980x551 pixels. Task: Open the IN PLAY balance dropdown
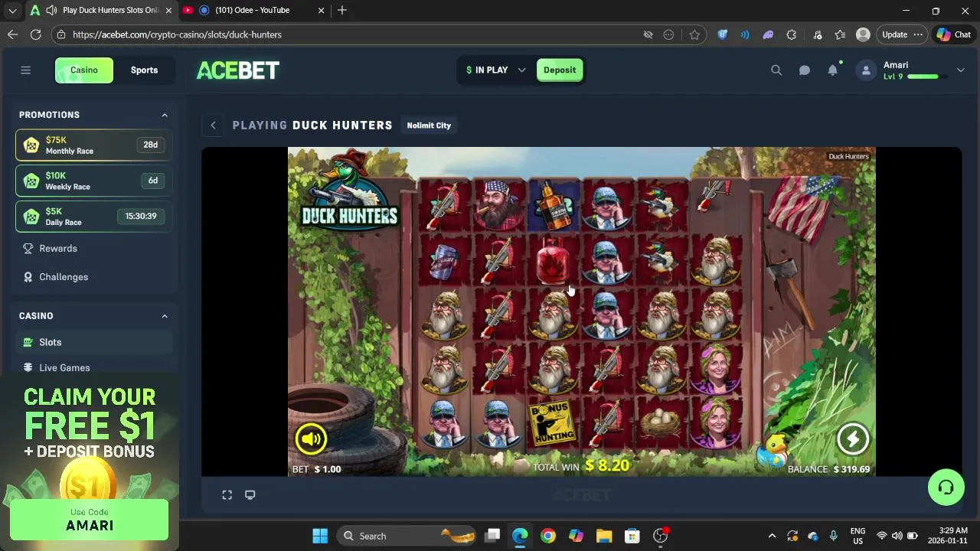495,70
